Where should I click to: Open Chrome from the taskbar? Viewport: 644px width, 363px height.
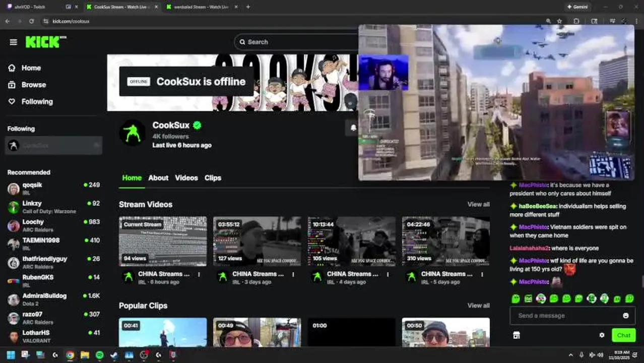[x=70, y=355]
